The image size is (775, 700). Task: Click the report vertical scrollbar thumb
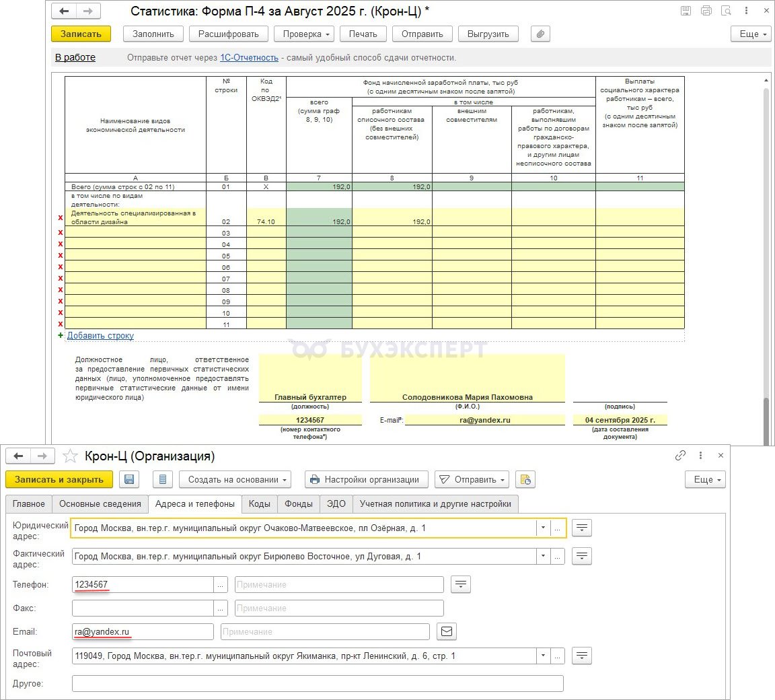(767, 420)
